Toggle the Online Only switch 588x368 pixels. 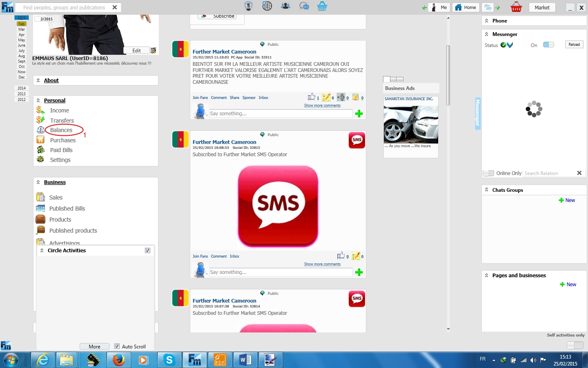tap(488, 173)
